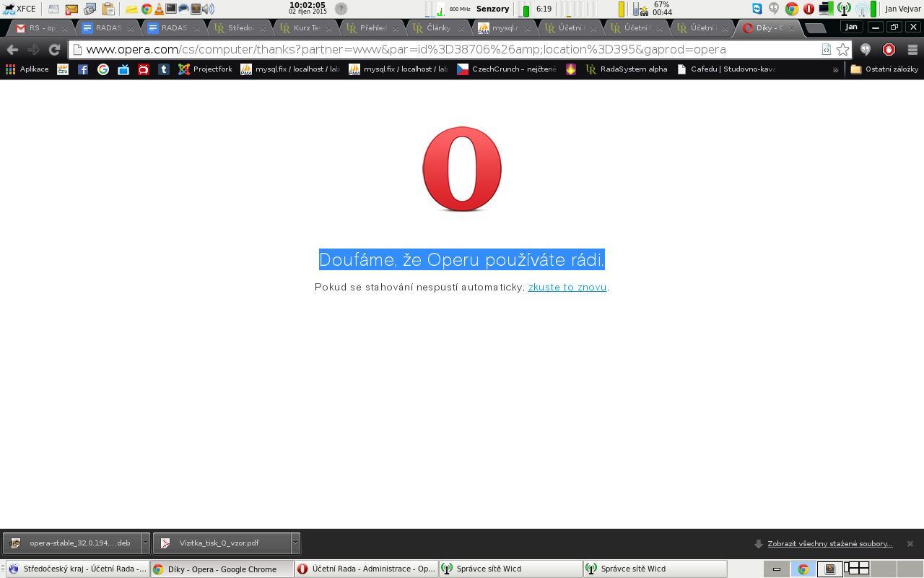This screenshot has height=578, width=924.
Task: Click the Opera tray icon in system tray
Action: [808, 9]
